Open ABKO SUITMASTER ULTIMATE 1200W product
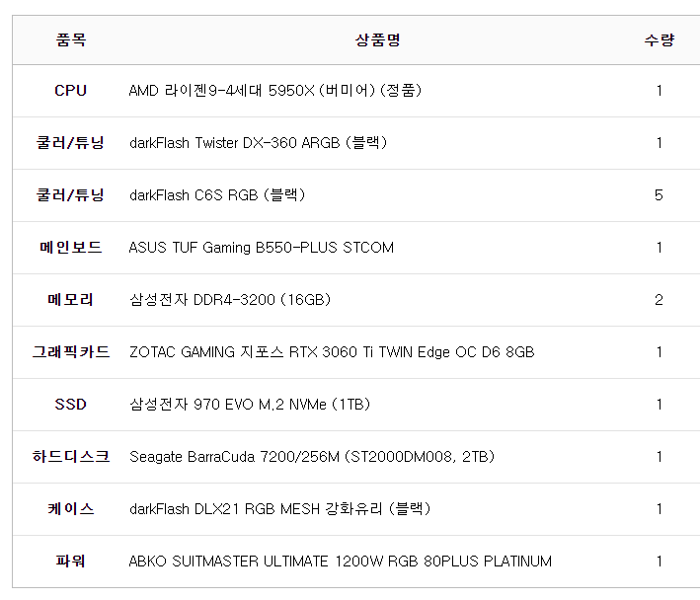Screen dimensions: 700x600 pos(340,562)
